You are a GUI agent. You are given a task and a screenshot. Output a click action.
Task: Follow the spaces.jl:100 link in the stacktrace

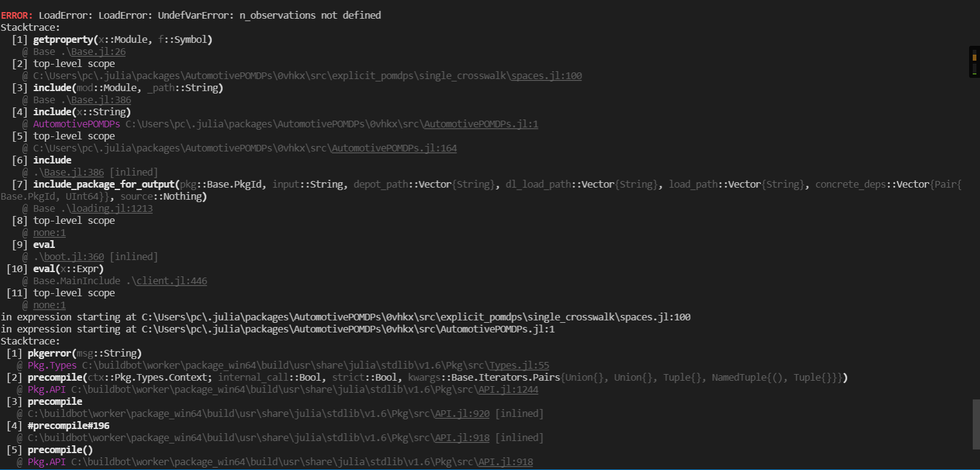point(546,76)
